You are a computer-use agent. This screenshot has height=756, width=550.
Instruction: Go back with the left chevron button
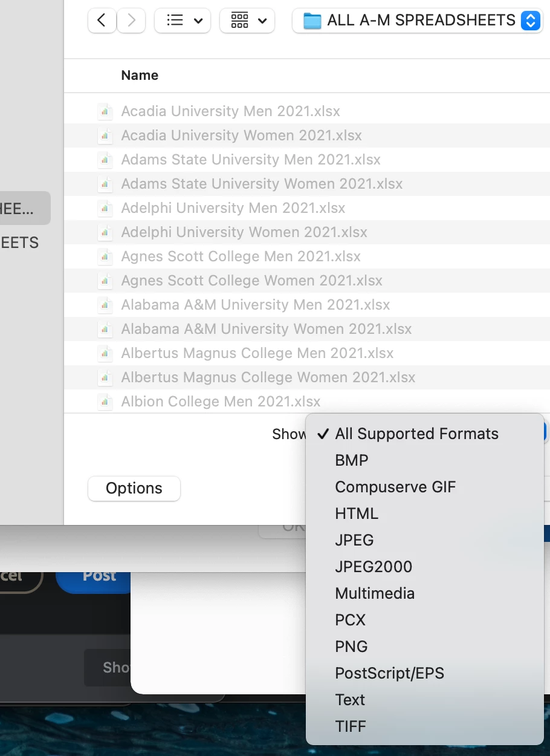(102, 21)
